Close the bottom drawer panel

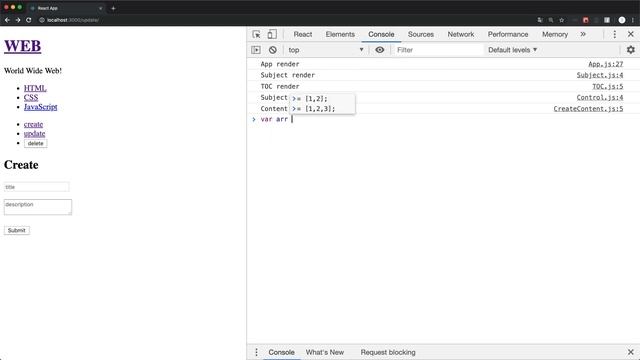point(631,352)
